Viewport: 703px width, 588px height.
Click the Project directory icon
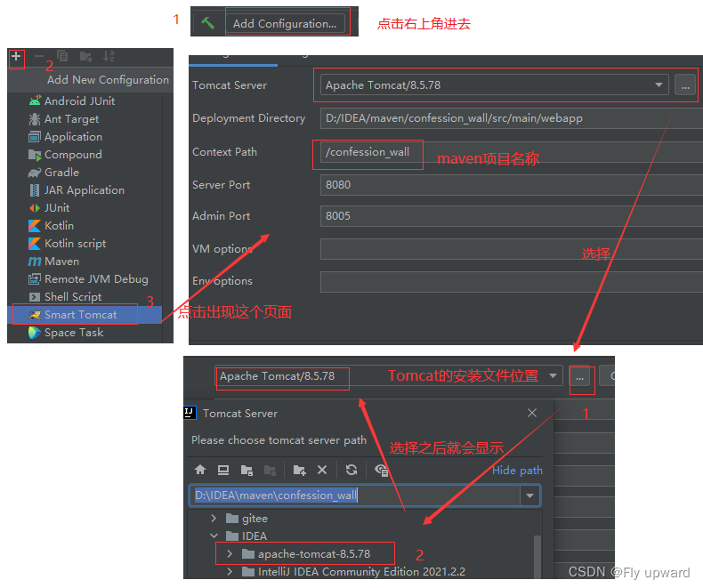[246, 470]
